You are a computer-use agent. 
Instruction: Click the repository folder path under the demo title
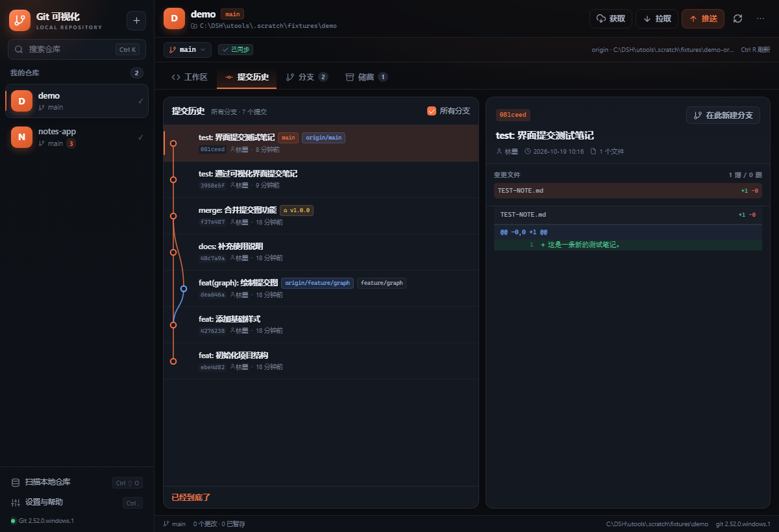(264, 26)
